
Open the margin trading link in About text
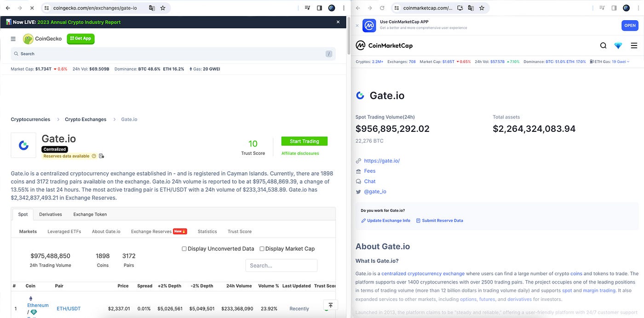pos(599,291)
